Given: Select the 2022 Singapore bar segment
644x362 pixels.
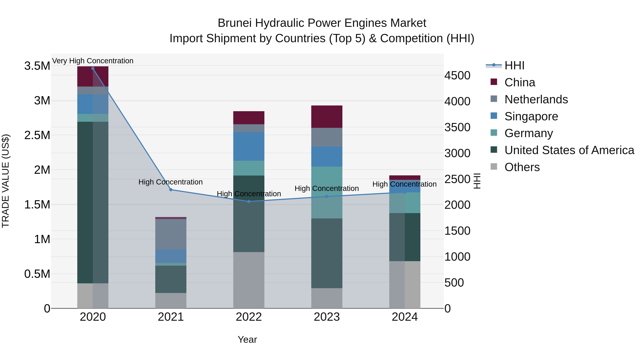Looking at the screenshot, I should click(x=249, y=146).
